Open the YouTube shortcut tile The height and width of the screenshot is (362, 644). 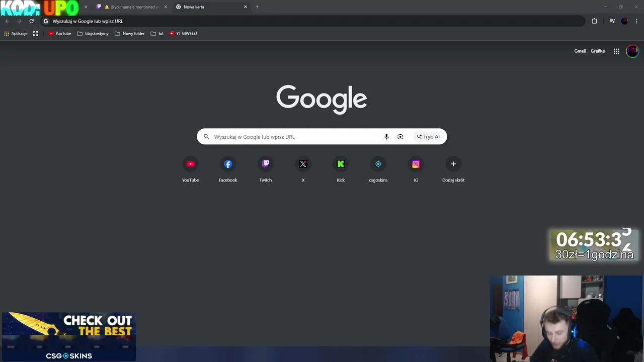[x=190, y=169]
